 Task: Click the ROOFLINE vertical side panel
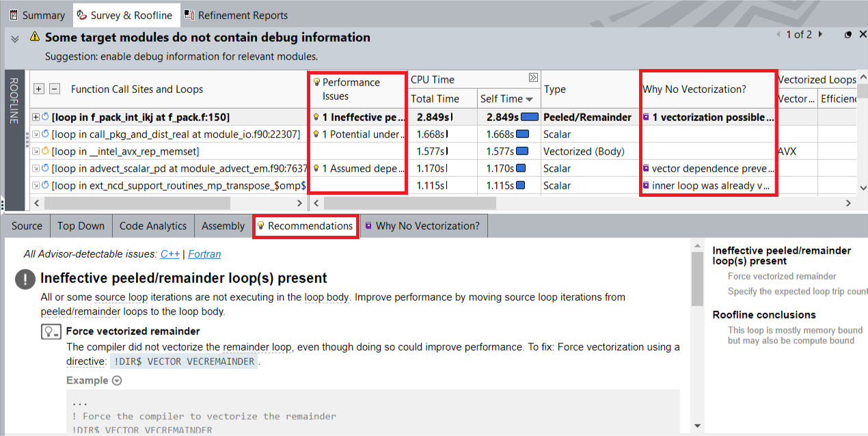pyautogui.click(x=14, y=101)
